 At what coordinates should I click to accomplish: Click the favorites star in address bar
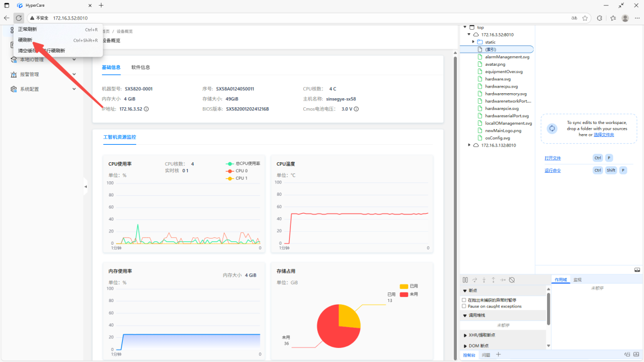[585, 18]
